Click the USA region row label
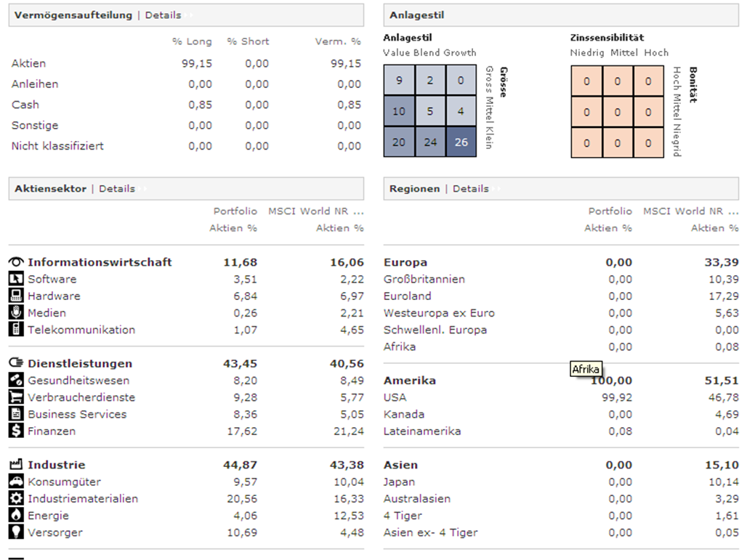 click(395, 397)
